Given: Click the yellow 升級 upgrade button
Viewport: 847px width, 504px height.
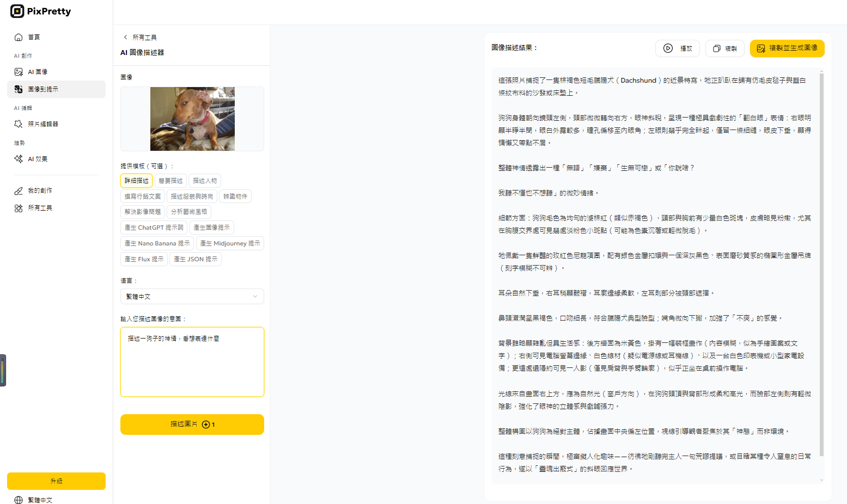Looking at the screenshot, I should coord(56,481).
